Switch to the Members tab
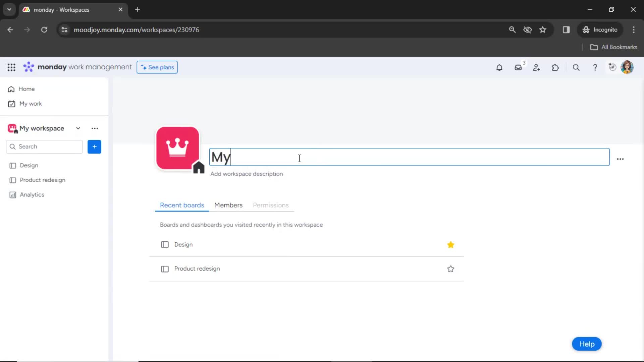This screenshot has width=644, height=362. [228, 205]
